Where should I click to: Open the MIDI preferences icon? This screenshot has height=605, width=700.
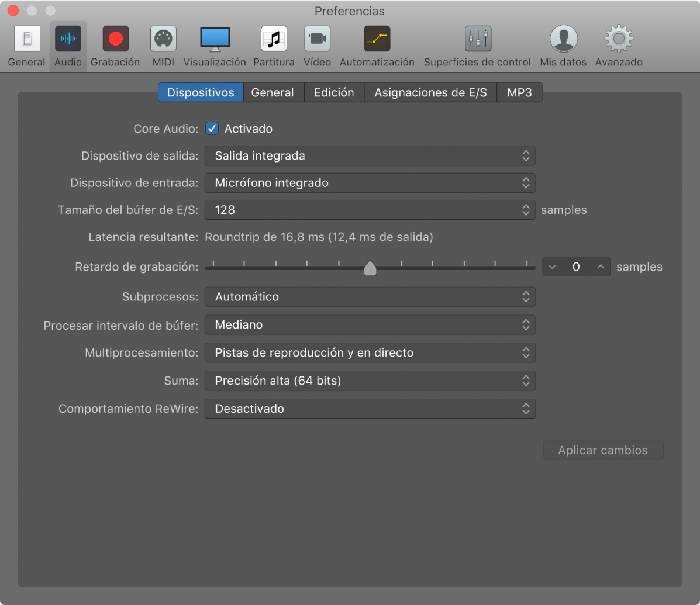[163, 39]
